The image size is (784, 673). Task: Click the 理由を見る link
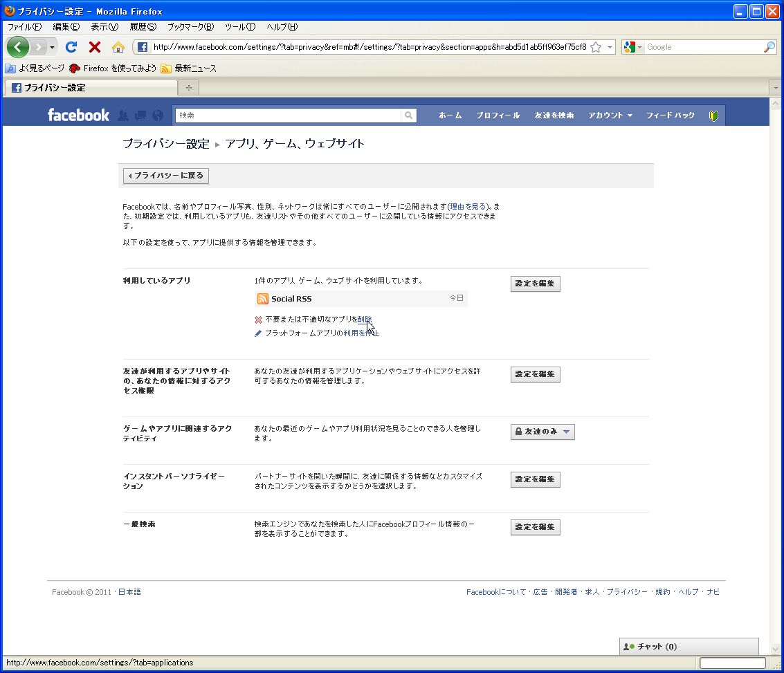468,206
